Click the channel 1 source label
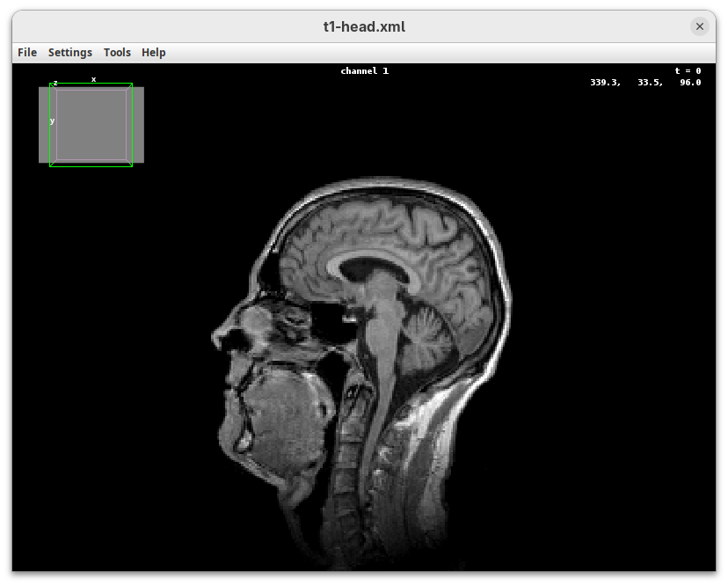Image resolution: width=728 pixels, height=586 pixels. [364, 71]
